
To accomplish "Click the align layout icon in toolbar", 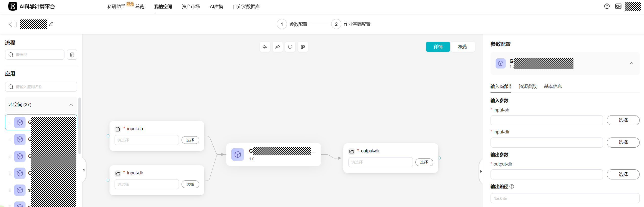I will click(303, 47).
